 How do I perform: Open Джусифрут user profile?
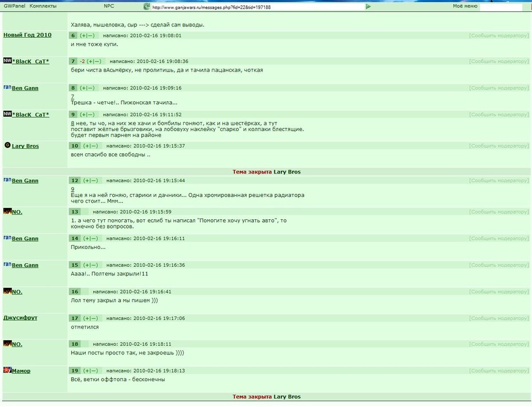21,318
